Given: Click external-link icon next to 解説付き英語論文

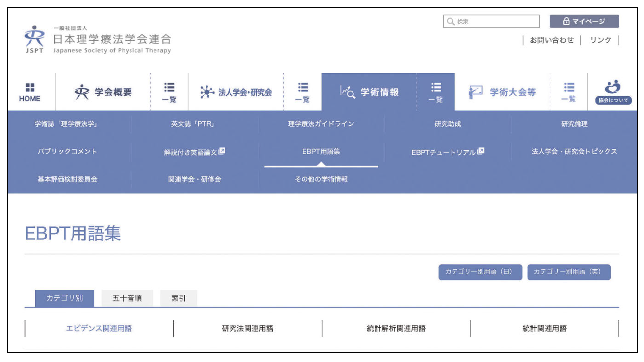Looking at the screenshot, I should click(x=222, y=151).
